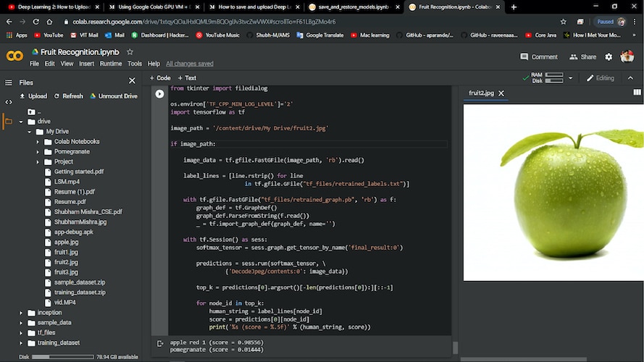Click the Unmount Drive button

pos(113,96)
